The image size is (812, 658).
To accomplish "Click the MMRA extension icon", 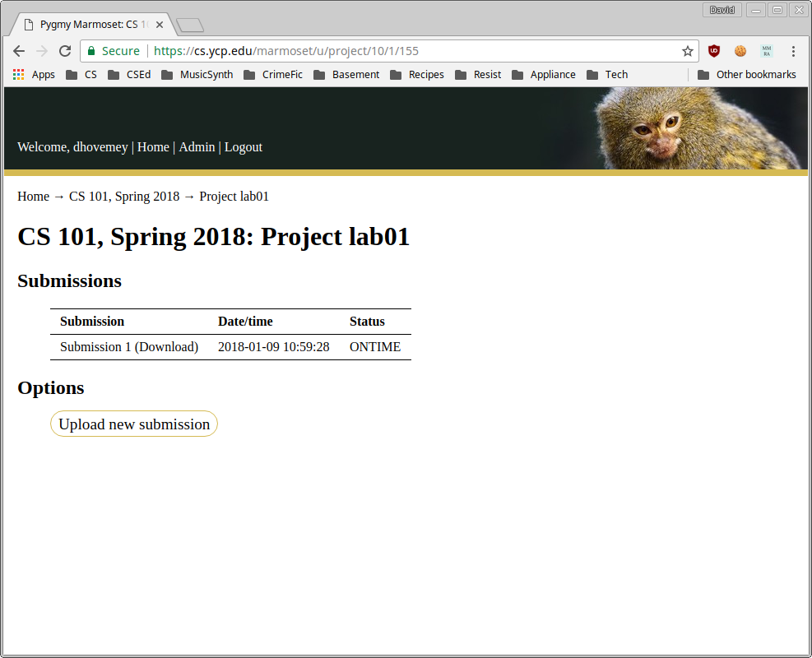I will tap(767, 51).
